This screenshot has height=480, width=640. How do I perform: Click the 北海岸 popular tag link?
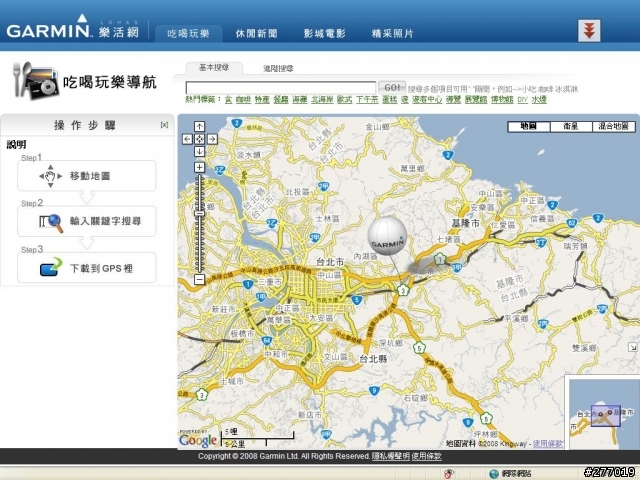click(x=322, y=99)
